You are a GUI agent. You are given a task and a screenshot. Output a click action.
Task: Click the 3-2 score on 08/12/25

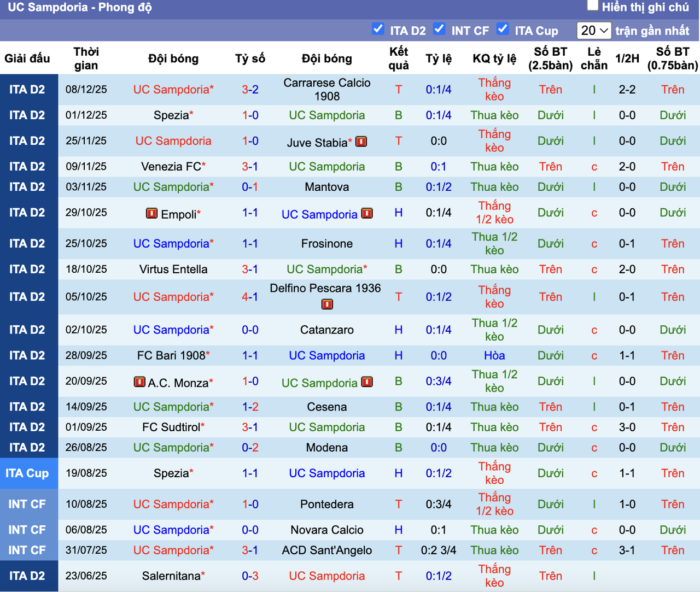250,90
